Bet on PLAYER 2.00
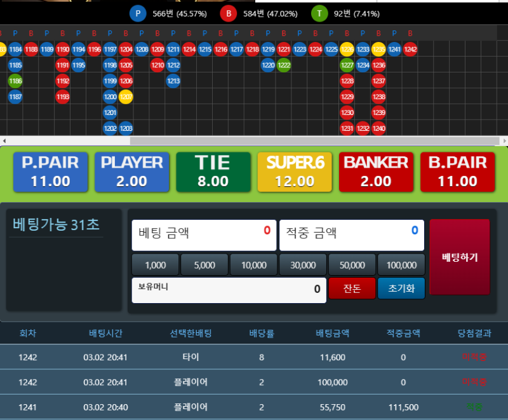508x420 pixels. click(x=132, y=172)
